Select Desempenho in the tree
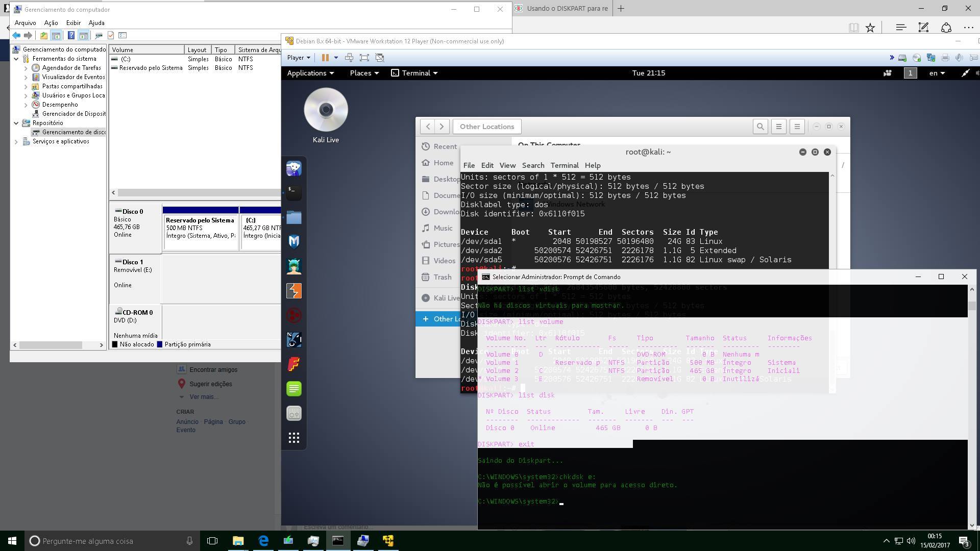This screenshot has height=551, width=980. [60, 105]
